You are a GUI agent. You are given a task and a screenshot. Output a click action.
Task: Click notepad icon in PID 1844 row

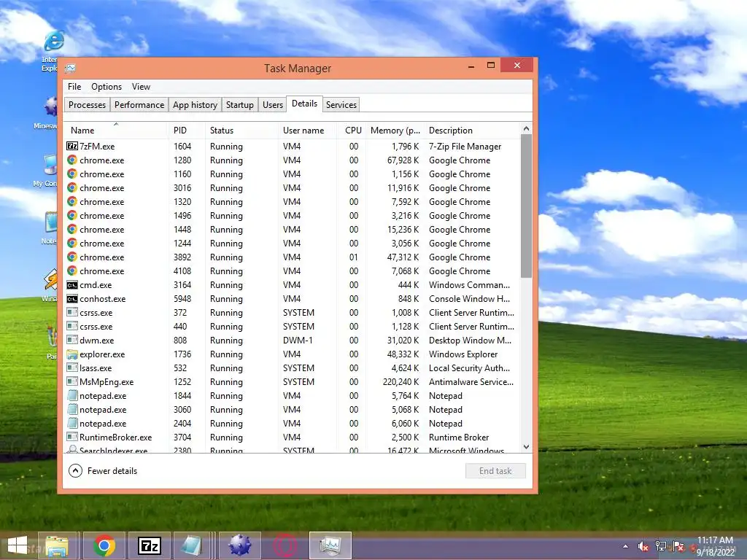[72, 395]
